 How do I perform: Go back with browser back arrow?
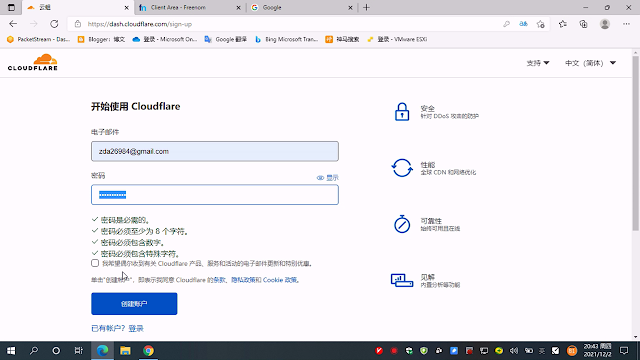13,24
